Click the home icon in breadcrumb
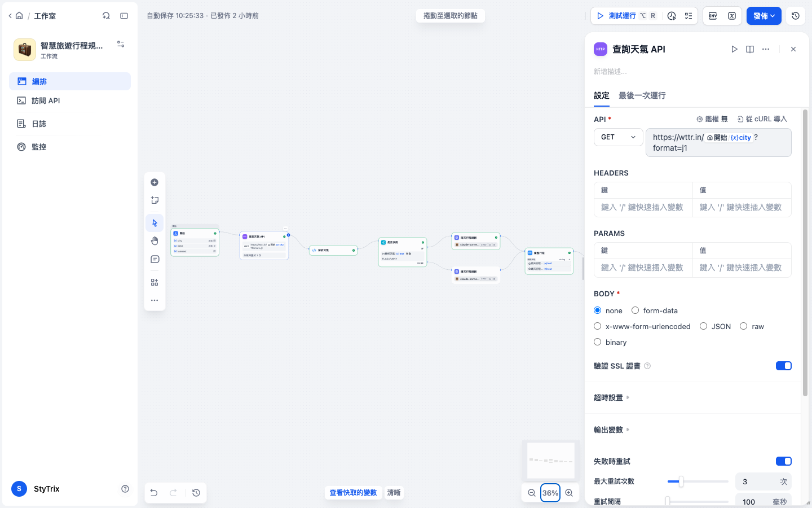Image resolution: width=812 pixels, height=508 pixels. (x=19, y=16)
